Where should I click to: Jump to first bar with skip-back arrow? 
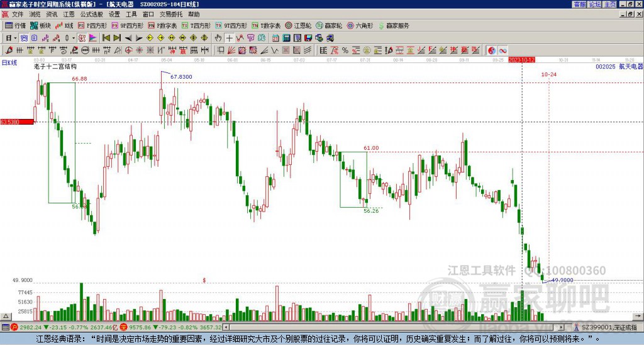[106, 38]
